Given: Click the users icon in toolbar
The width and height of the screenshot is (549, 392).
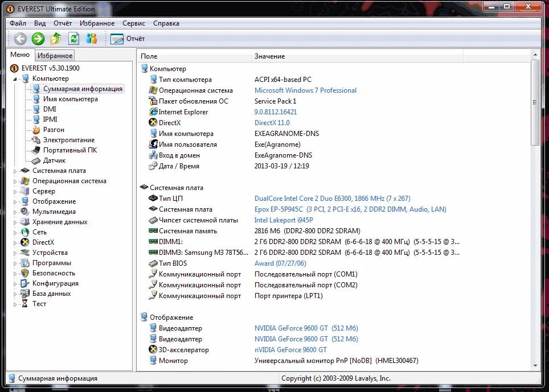Looking at the screenshot, I should point(91,39).
